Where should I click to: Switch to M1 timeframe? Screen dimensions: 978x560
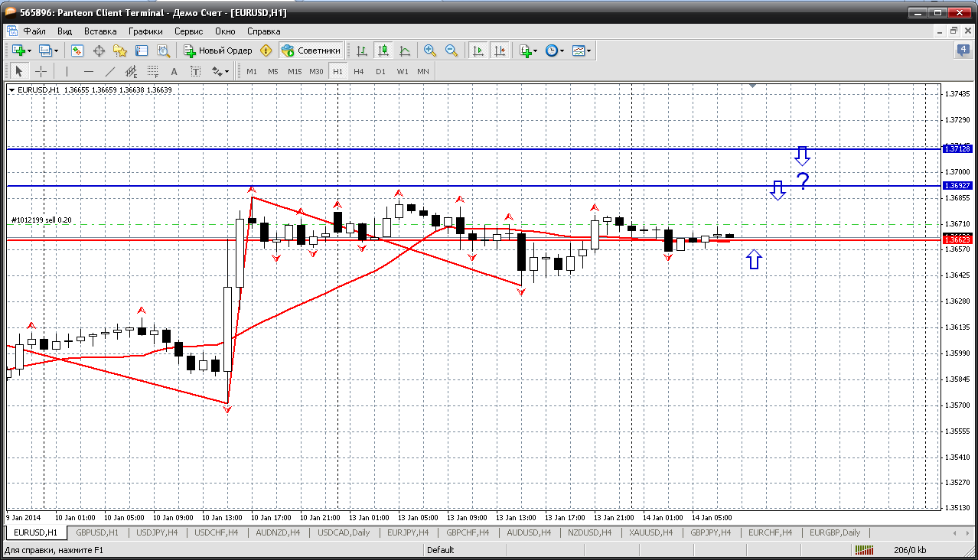(252, 71)
